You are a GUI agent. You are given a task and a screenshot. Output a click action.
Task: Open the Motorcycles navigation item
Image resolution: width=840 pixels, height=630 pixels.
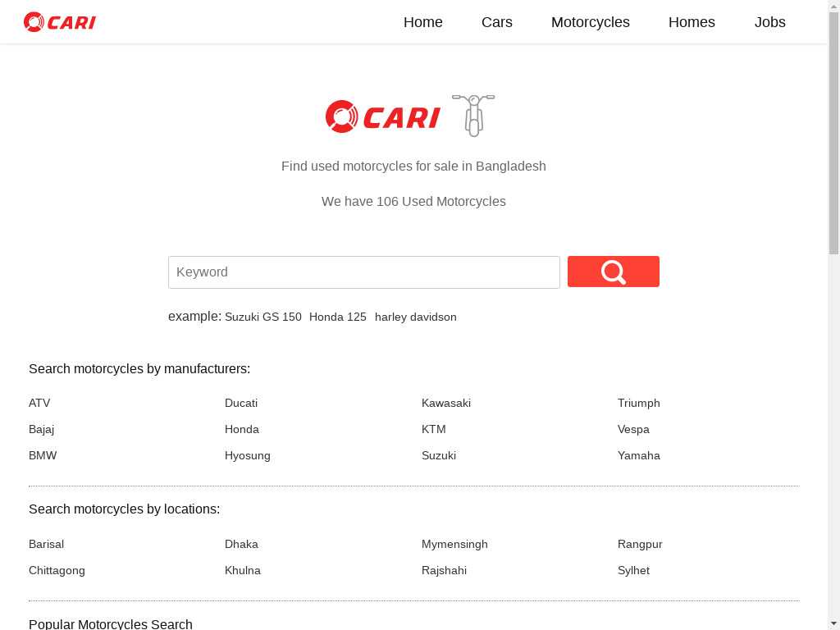pos(591,22)
